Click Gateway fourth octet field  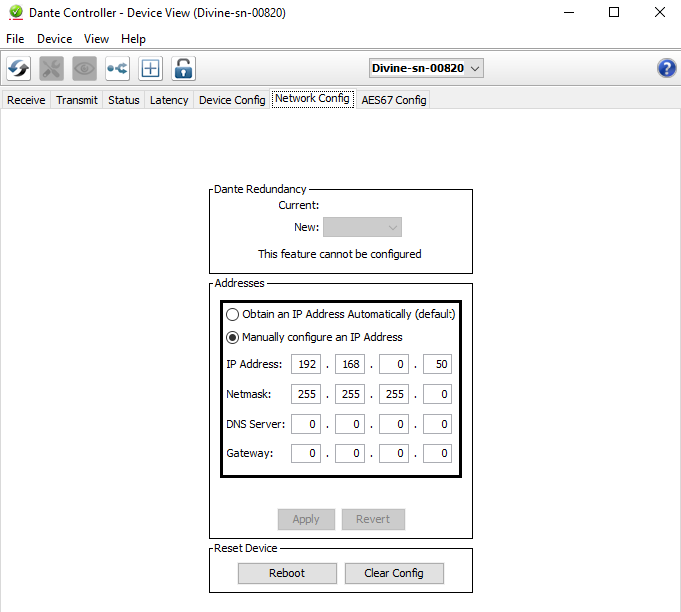click(x=437, y=453)
